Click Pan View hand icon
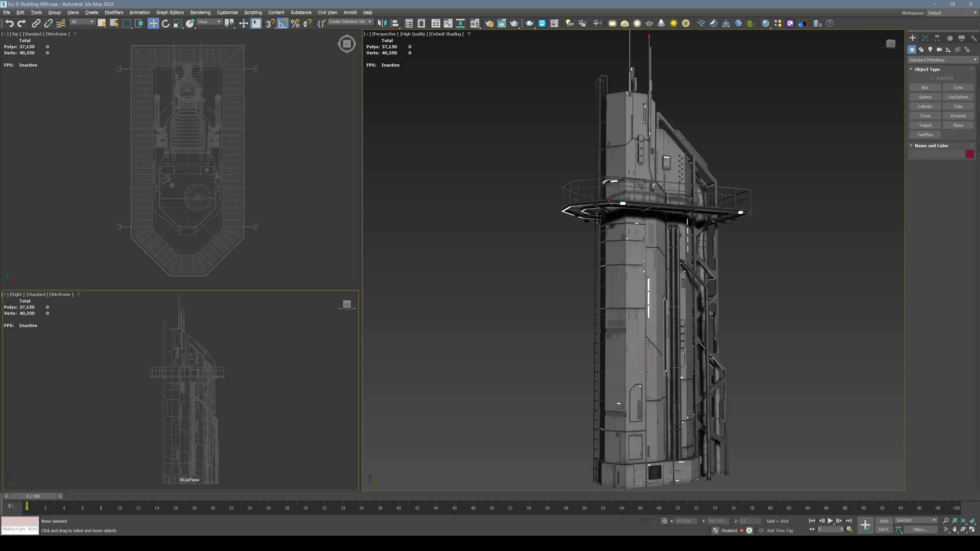The width and height of the screenshot is (980, 551). point(955,530)
